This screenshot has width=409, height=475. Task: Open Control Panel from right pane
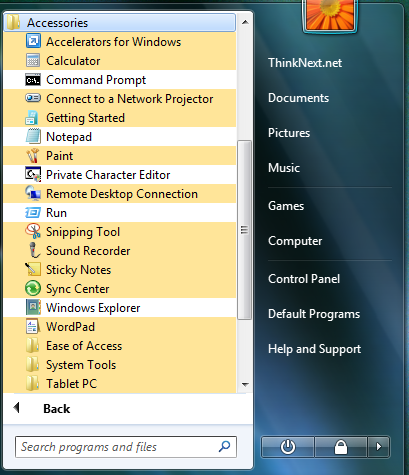(x=304, y=279)
